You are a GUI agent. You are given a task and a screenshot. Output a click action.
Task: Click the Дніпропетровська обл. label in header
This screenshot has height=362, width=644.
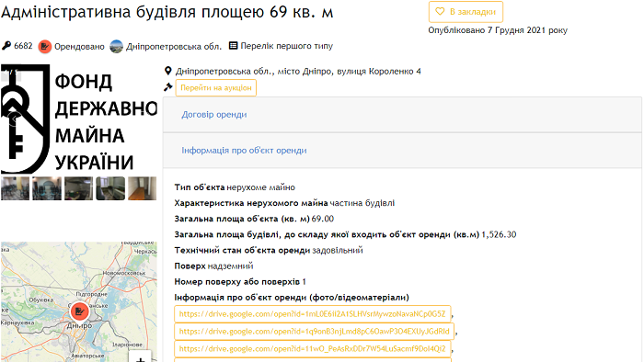click(x=174, y=46)
